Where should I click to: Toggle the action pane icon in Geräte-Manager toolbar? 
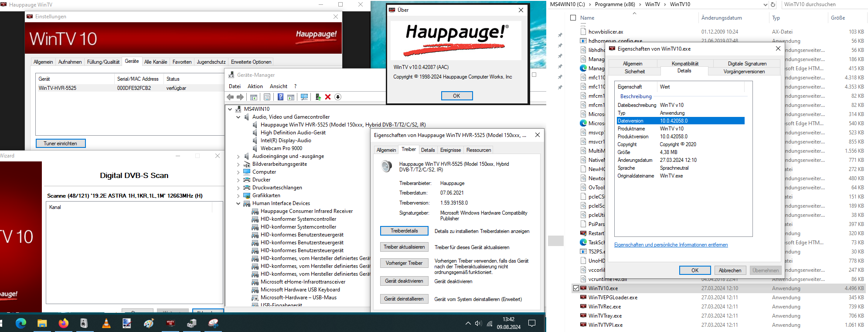coord(291,97)
